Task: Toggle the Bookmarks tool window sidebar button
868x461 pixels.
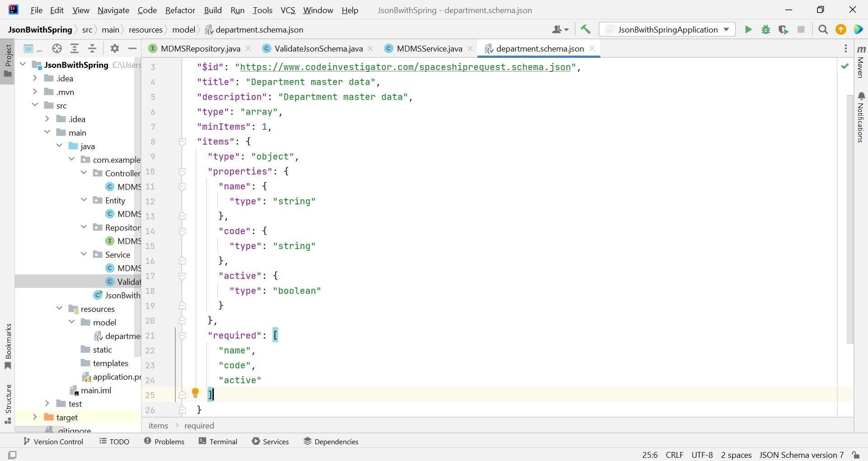Action: [x=8, y=346]
